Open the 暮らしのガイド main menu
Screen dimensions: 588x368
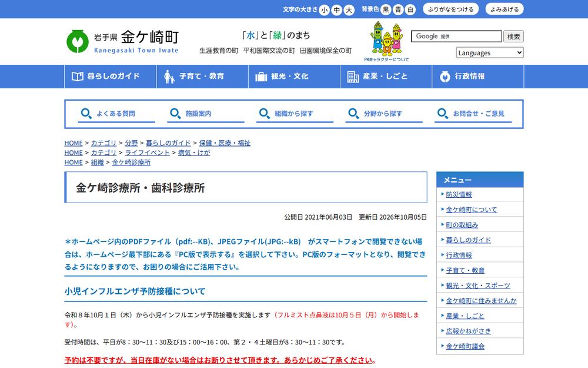coord(111,77)
